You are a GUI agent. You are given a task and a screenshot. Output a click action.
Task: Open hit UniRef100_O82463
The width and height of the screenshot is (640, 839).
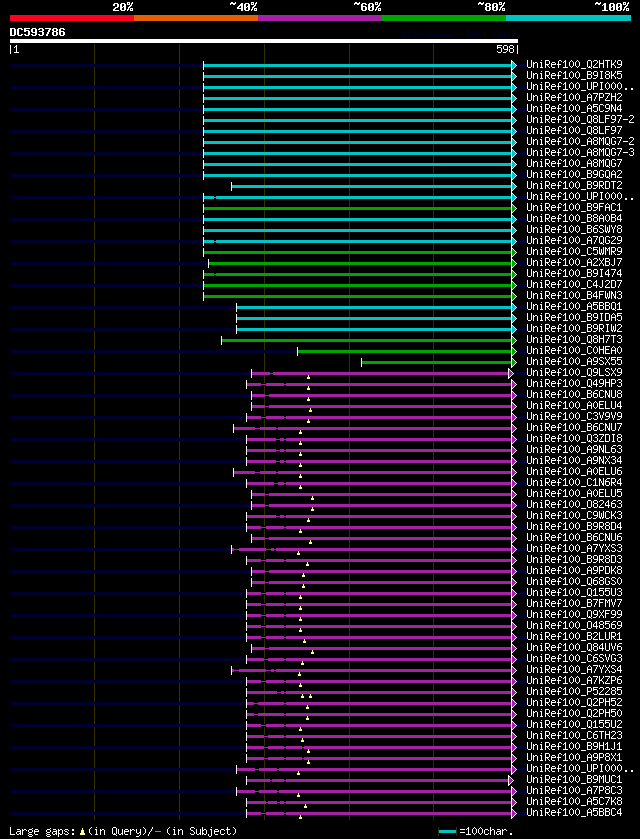pyautogui.click(x=574, y=505)
